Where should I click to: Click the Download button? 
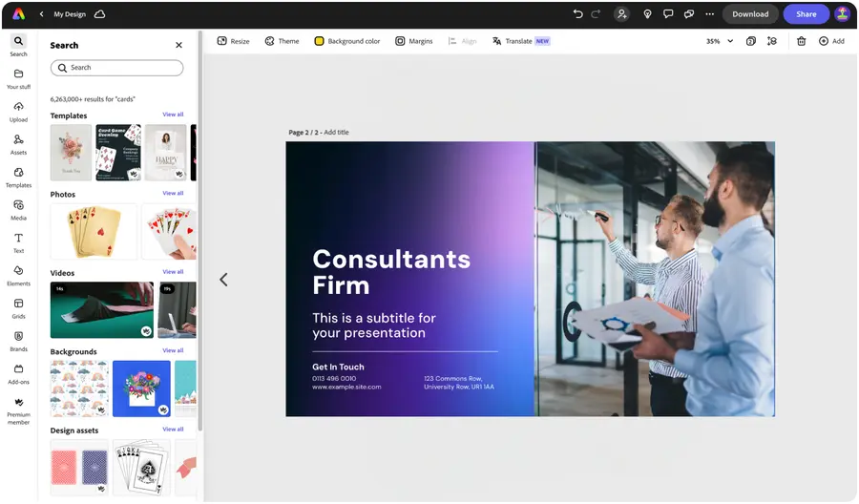pyautogui.click(x=750, y=14)
